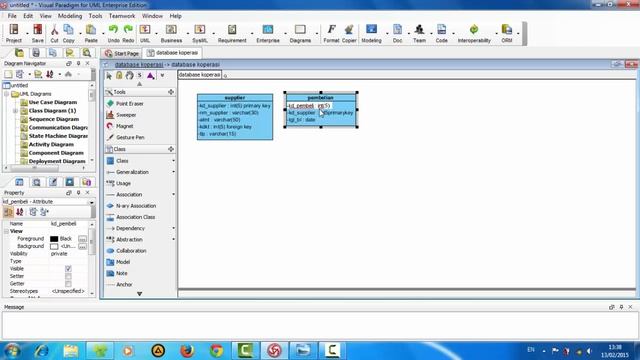Click the Project toolbar icon
This screenshot has width=640, height=360.
tap(13, 33)
